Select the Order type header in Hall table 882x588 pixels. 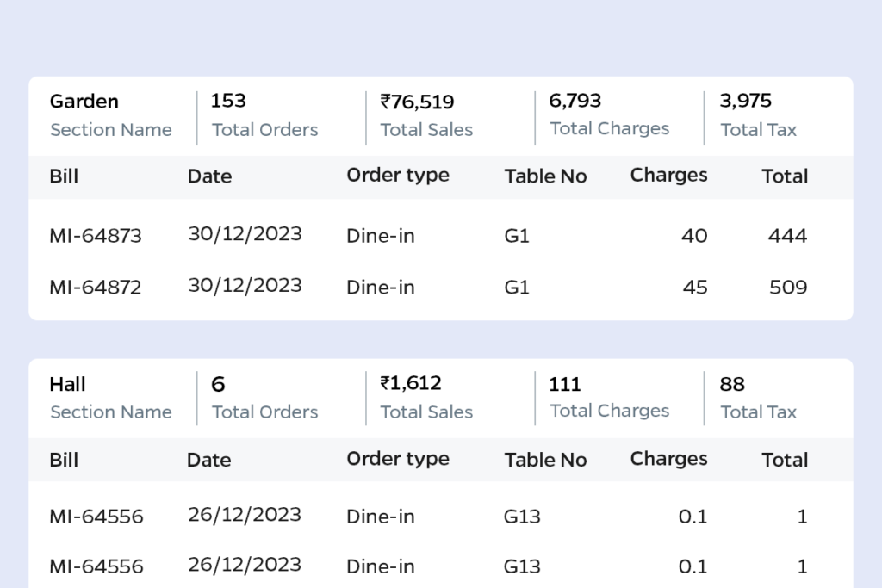click(398, 459)
